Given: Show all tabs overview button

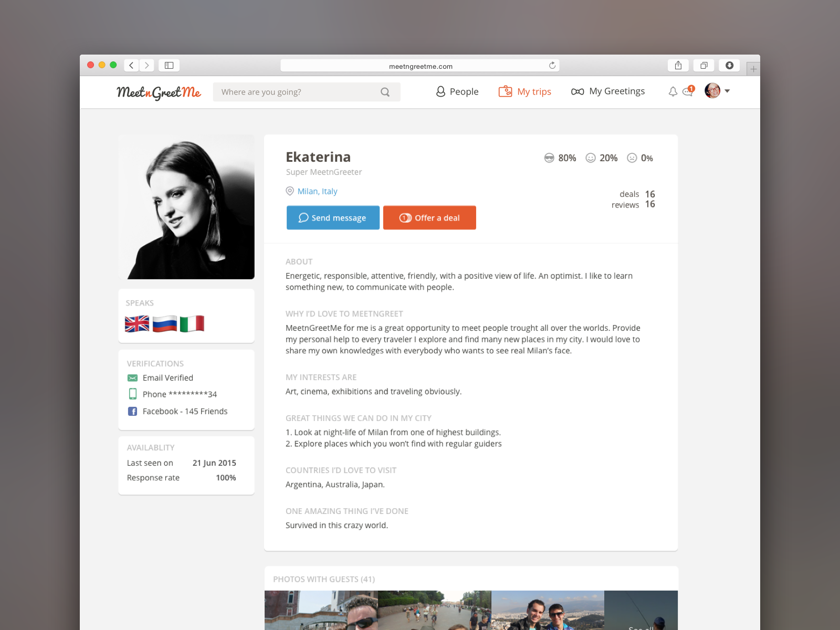Looking at the screenshot, I should click(x=704, y=65).
